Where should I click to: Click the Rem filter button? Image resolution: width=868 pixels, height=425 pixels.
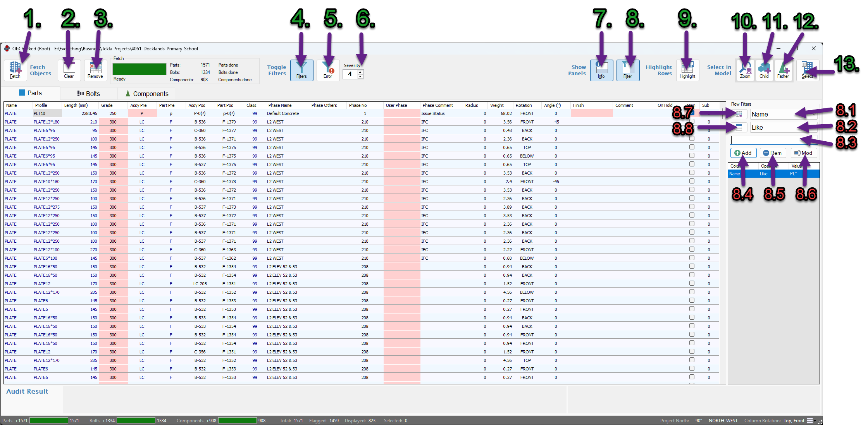(x=772, y=153)
